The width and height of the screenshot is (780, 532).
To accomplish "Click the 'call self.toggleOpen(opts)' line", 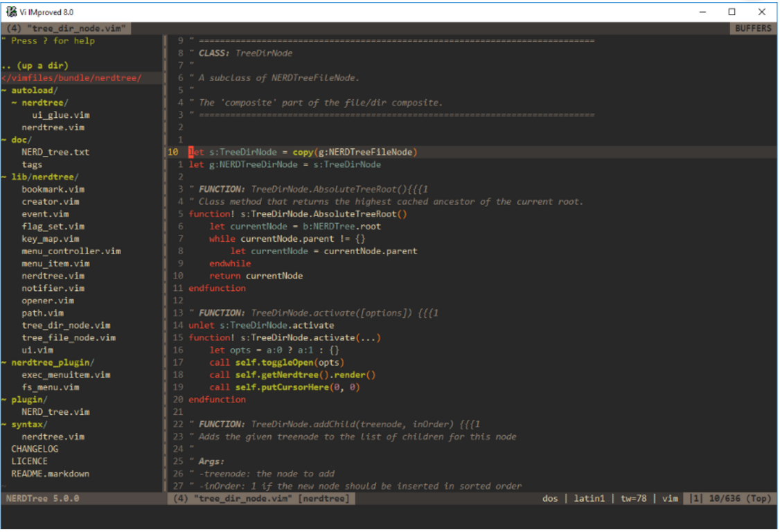I will (276, 362).
